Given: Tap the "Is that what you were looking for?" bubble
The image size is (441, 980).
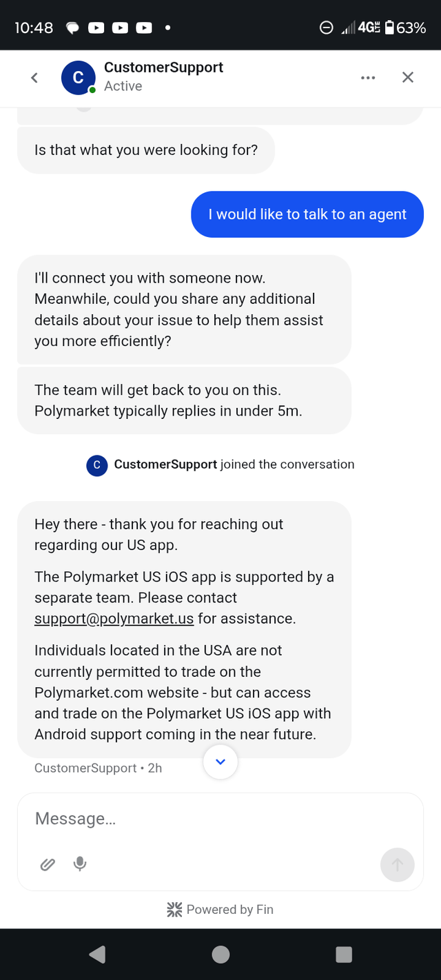Looking at the screenshot, I should click(146, 150).
